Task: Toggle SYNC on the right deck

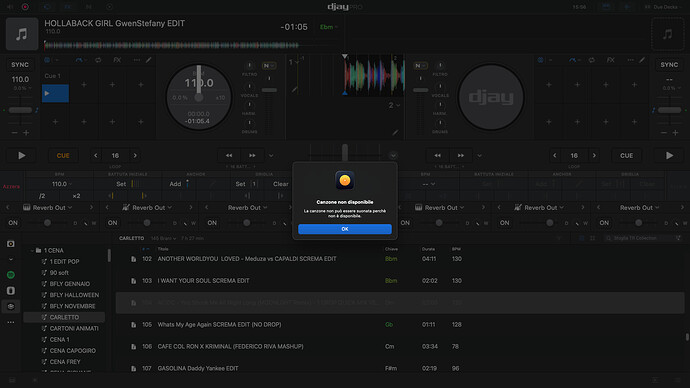Action: 669,65
